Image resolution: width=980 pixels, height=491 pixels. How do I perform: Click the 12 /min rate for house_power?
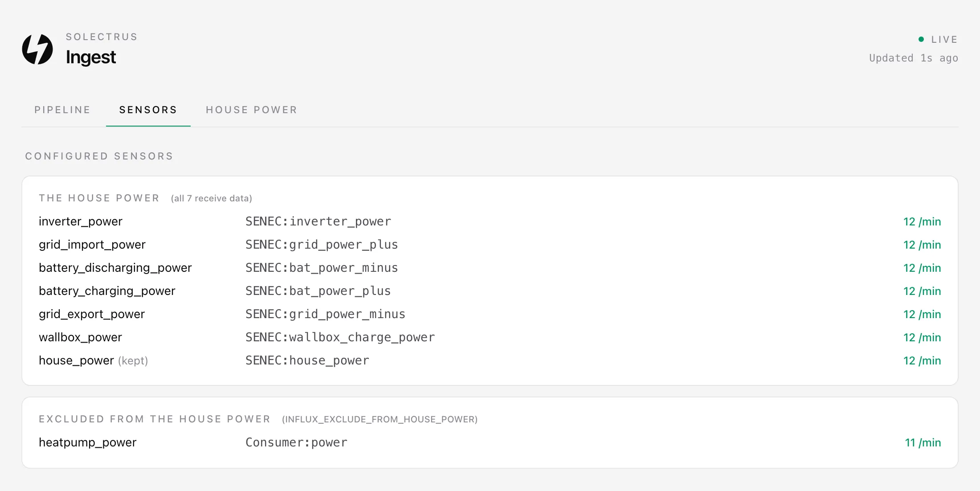pyautogui.click(x=922, y=360)
